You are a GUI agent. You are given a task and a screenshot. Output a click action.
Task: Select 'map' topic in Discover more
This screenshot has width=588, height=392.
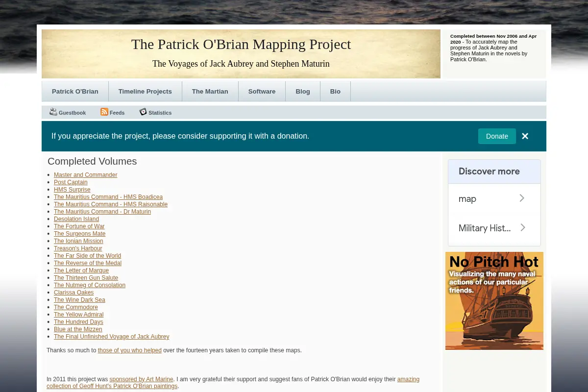(x=494, y=198)
